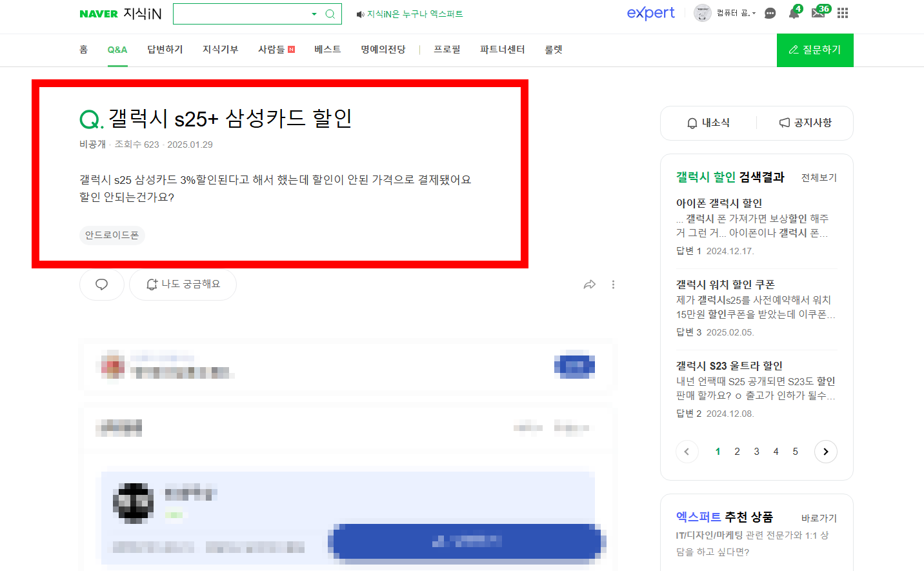Screen dimensions: 924x571
Task: Click the search magnifier icon
Action: 330,14
